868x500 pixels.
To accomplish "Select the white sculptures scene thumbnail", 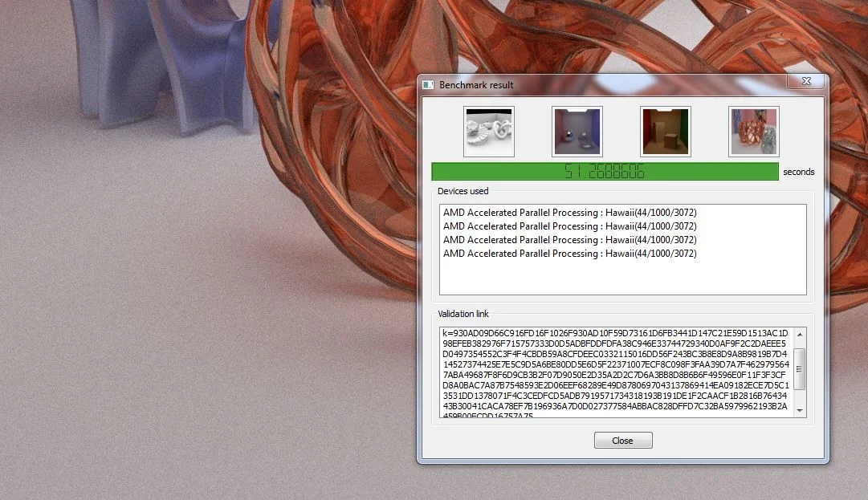I will [489, 132].
